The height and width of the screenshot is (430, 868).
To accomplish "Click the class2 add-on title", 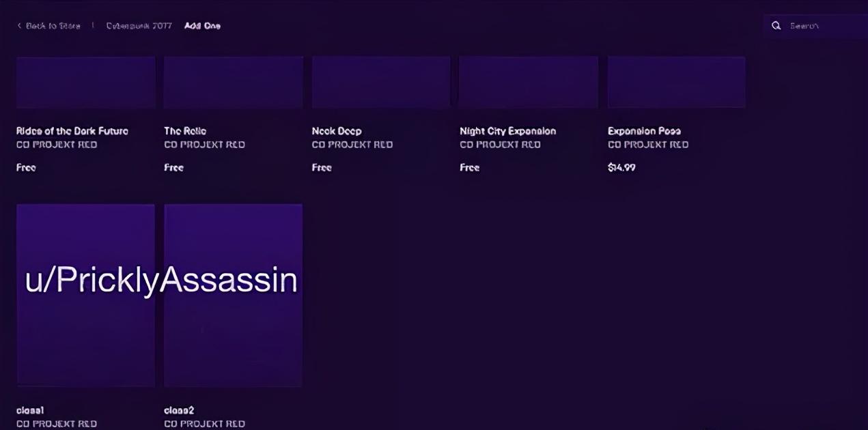I will [179, 410].
